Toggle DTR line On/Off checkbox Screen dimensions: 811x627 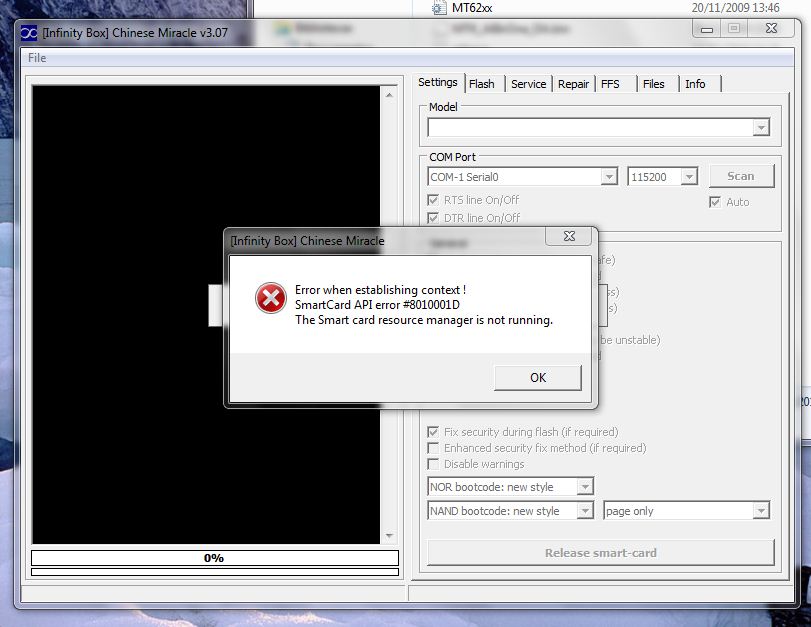433,218
